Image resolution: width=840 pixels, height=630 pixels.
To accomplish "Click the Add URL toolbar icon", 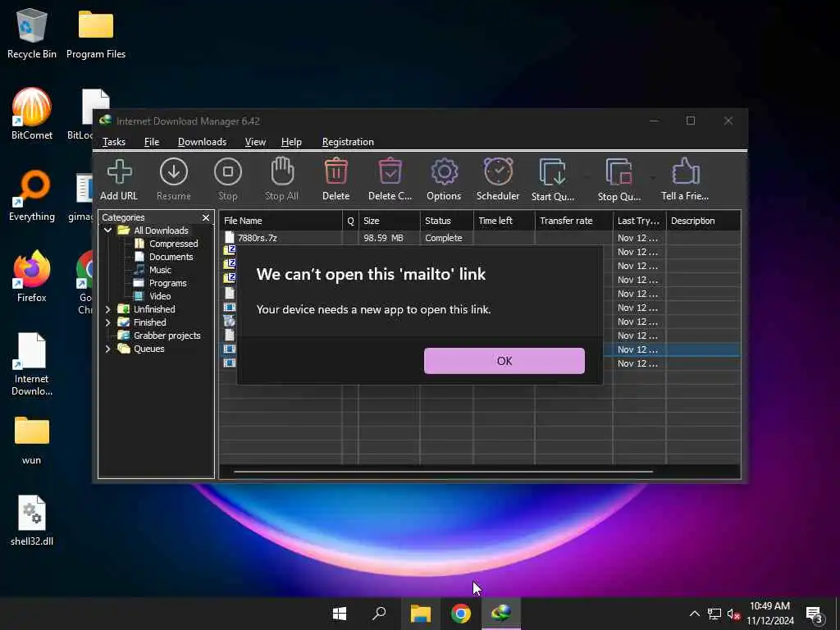I will 119,172.
